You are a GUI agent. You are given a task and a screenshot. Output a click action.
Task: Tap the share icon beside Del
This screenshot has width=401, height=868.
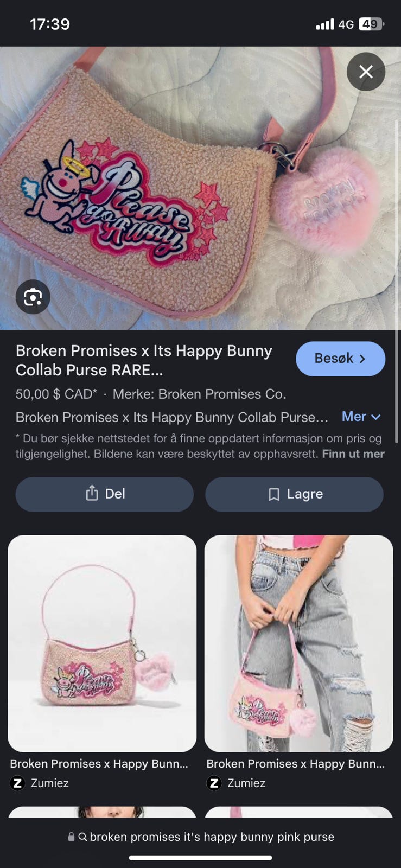(x=92, y=493)
